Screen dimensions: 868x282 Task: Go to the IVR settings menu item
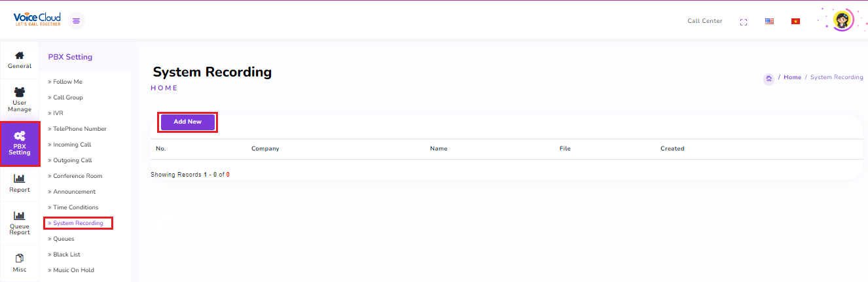[x=58, y=113]
